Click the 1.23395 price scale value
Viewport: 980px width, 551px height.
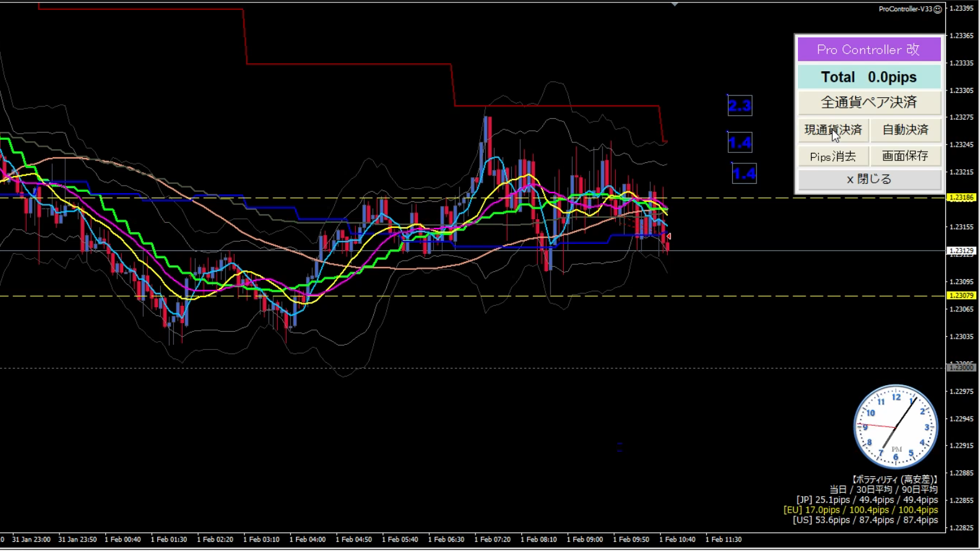(962, 8)
